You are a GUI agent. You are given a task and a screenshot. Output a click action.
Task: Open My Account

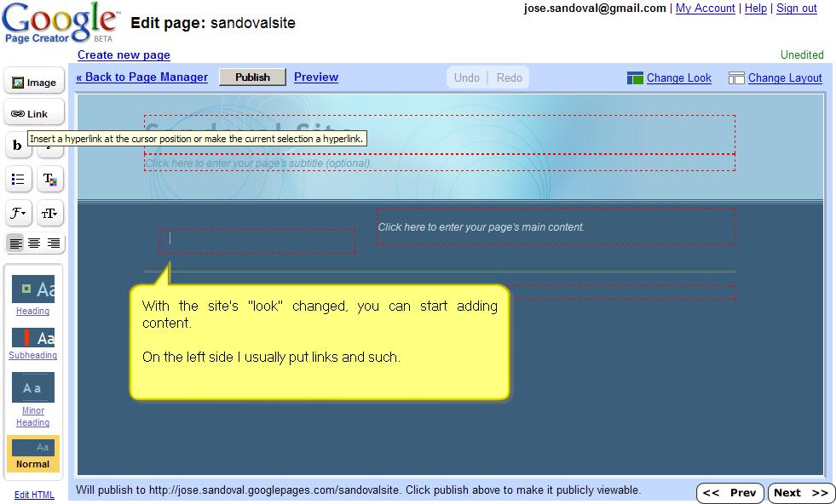tap(706, 9)
